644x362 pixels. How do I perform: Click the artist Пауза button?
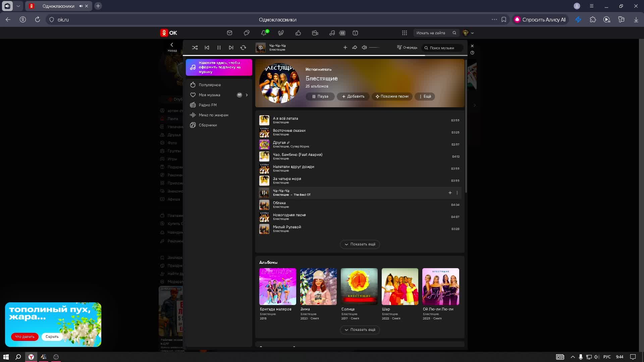click(320, 97)
